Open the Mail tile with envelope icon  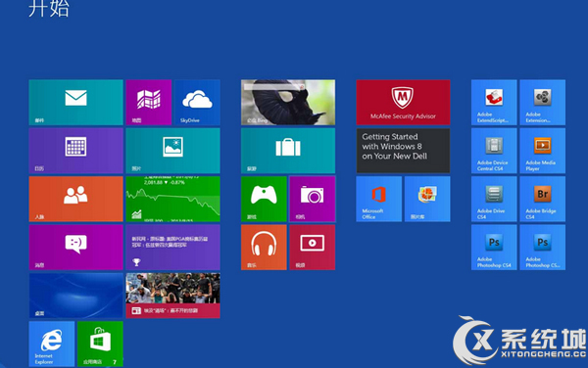[x=75, y=102]
